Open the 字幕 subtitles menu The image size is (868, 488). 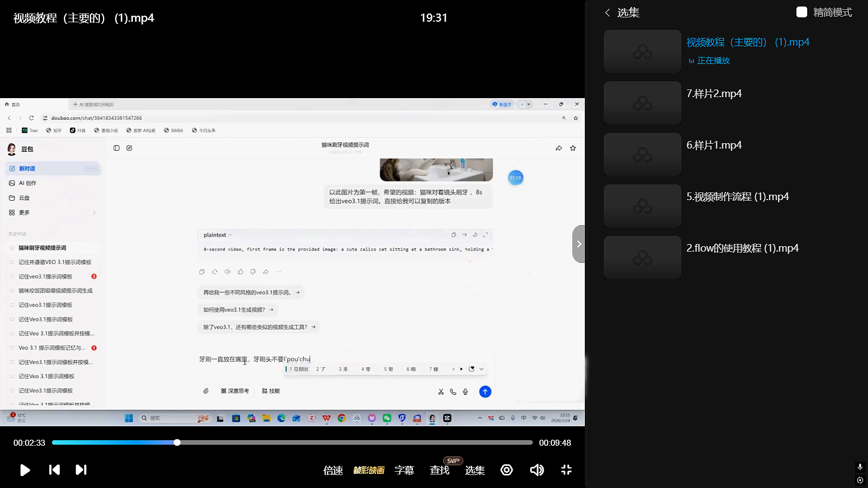pos(404,471)
